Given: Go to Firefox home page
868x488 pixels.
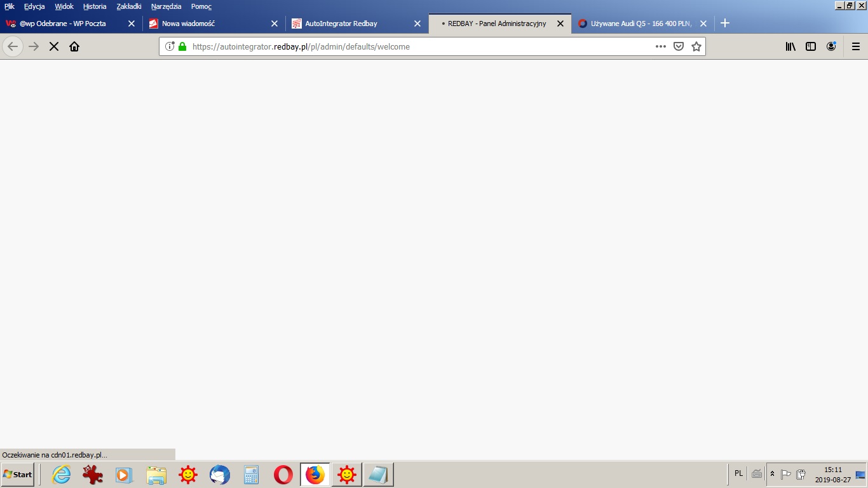Looking at the screenshot, I should (74, 46).
